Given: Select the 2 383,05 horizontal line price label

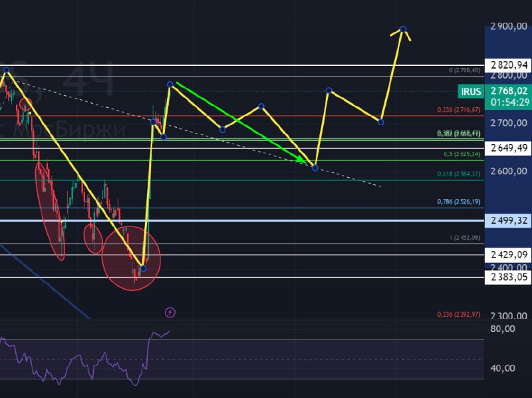Looking at the screenshot, I should point(508,277).
